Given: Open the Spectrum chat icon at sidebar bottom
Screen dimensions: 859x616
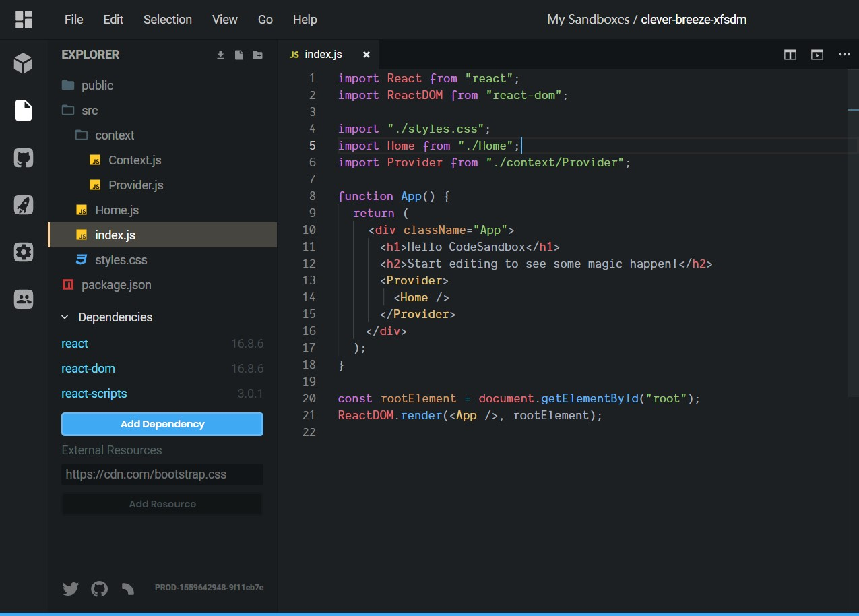Looking at the screenshot, I should point(127,588).
